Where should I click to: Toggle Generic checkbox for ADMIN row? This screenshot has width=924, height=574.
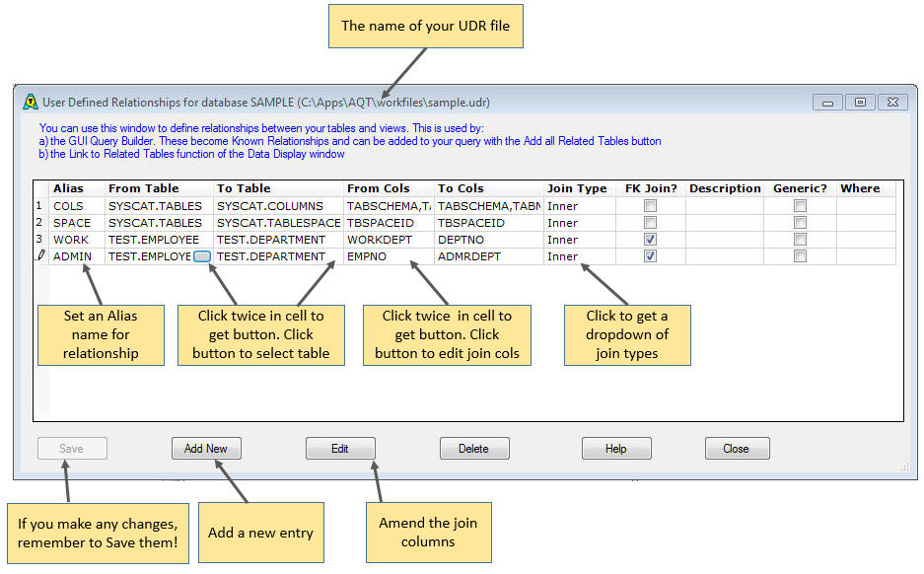(800, 256)
